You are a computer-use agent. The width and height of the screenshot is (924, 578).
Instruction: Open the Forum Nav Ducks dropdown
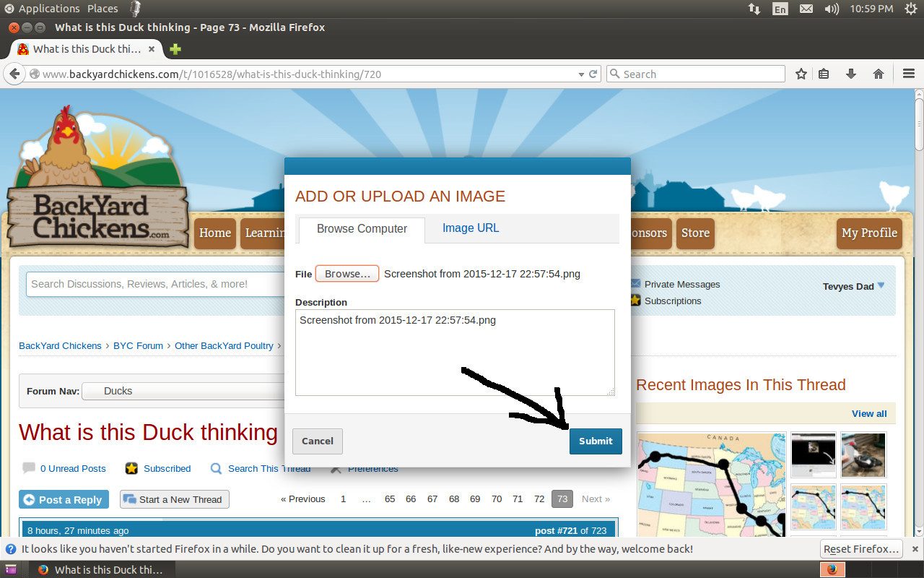[184, 391]
